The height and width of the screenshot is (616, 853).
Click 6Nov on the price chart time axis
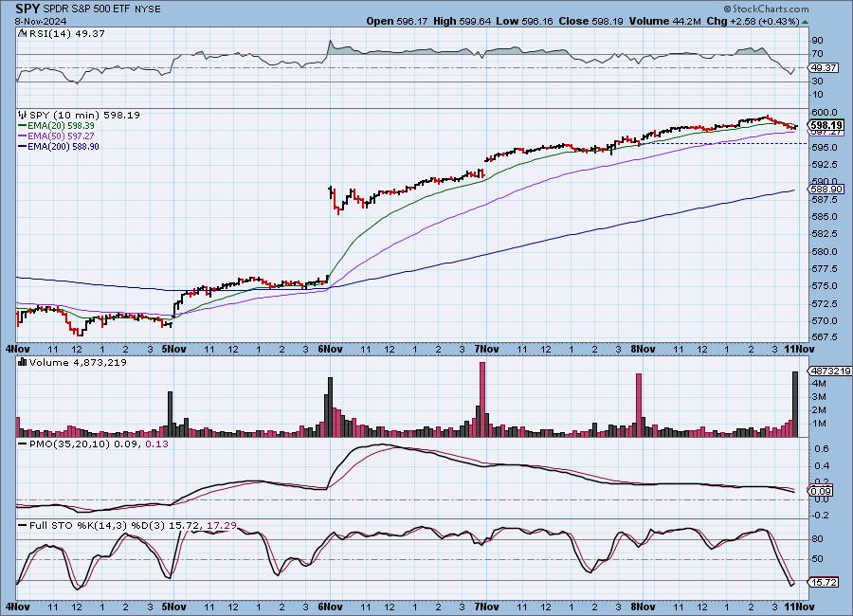point(330,349)
